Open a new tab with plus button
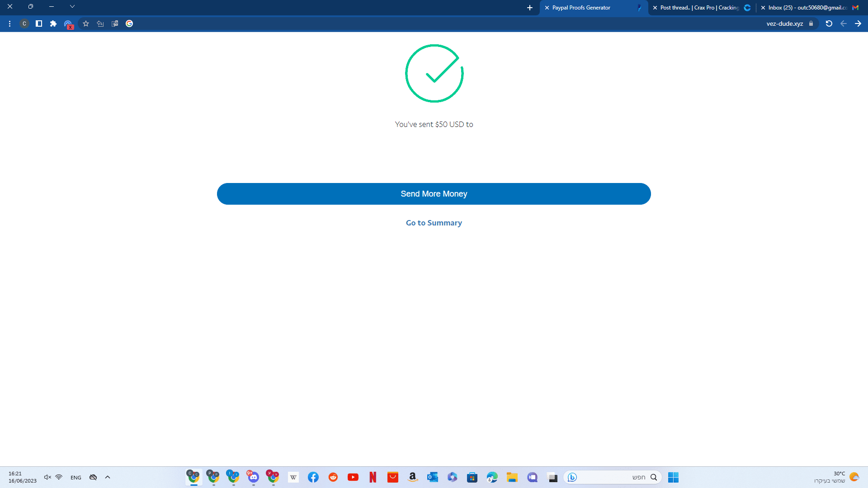Screen dimensions: 868x488 530,8
